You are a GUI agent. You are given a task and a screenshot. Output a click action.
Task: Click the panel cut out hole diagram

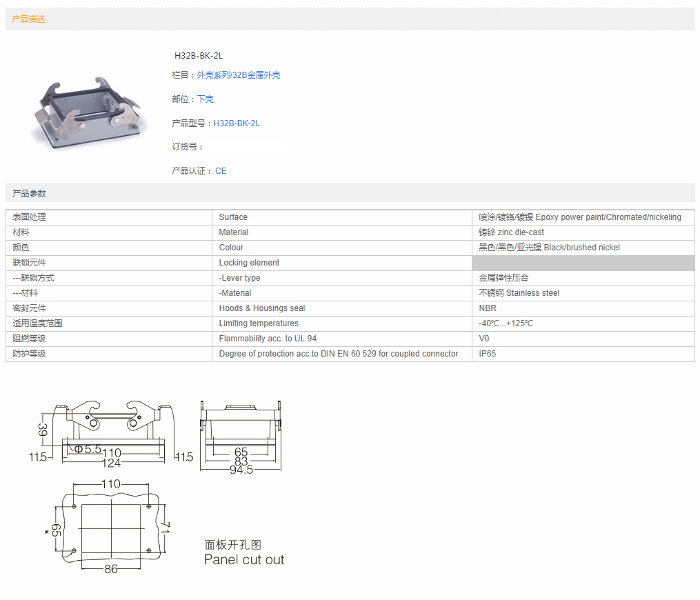110,527
